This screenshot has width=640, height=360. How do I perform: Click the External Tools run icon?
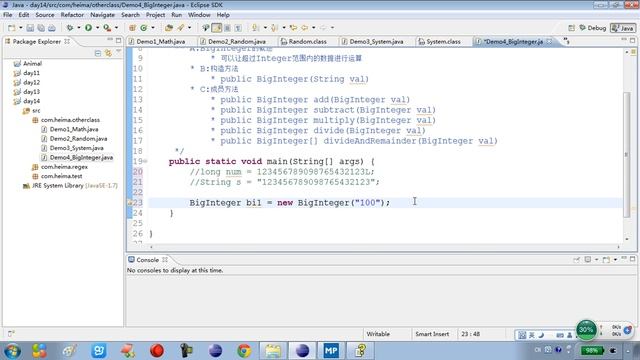click(107, 28)
